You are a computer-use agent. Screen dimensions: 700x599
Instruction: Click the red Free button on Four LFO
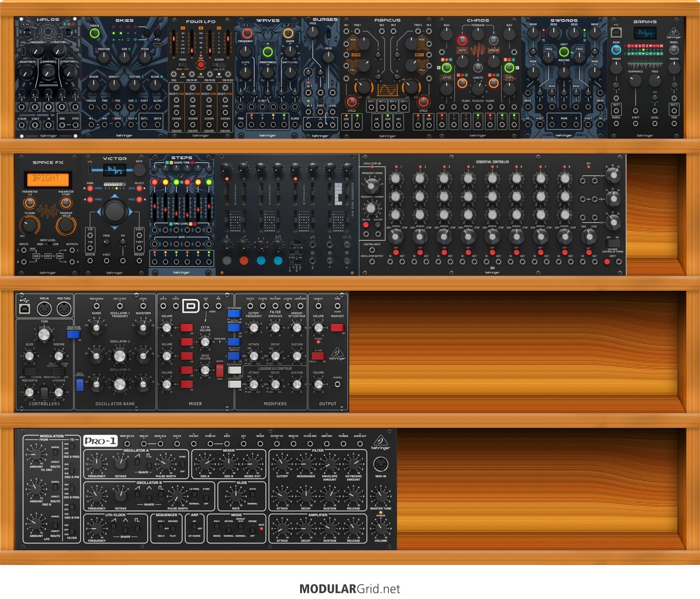[x=201, y=65]
